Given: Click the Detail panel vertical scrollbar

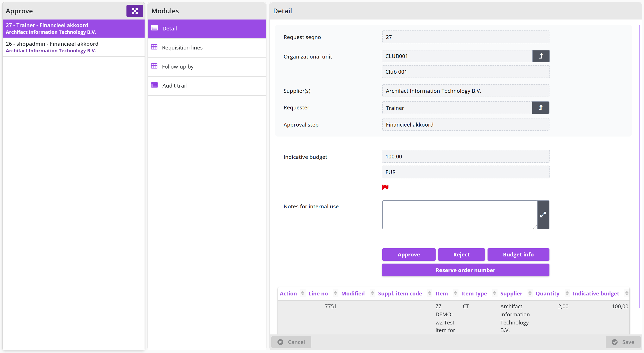Looking at the screenshot, I should [639, 166].
